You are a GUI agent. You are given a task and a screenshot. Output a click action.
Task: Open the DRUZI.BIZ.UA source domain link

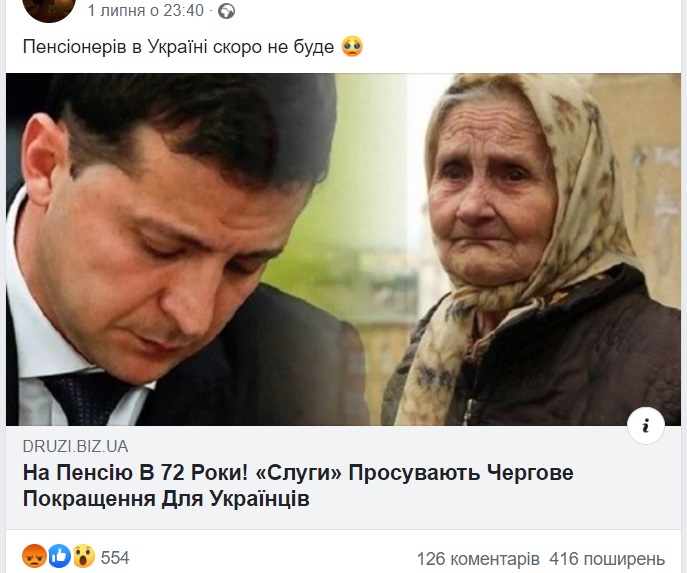click(x=75, y=446)
